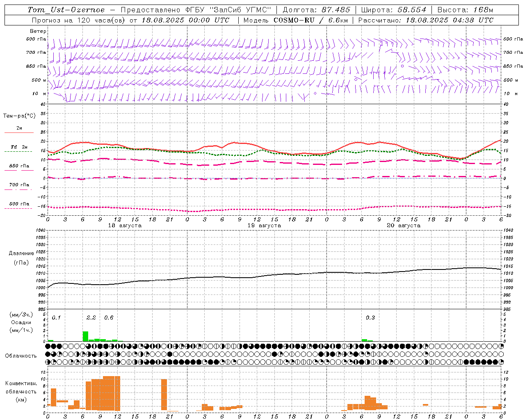Click the model label COSMO-RU / 6.6км
The image size is (525, 420).
click(311, 20)
